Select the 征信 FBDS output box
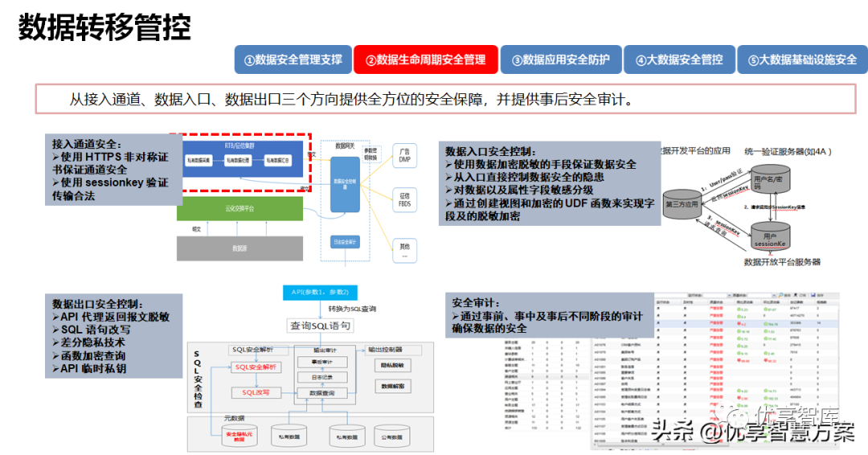 pos(404,200)
